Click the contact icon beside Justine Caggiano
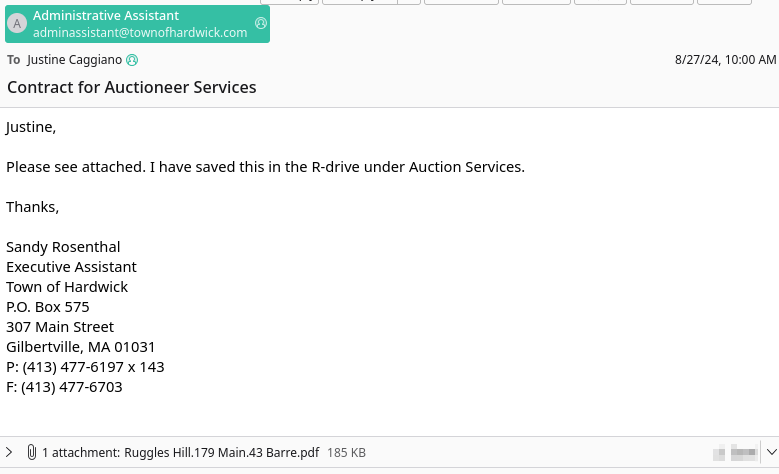The width and height of the screenshot is (779, 474). tap(132, 60)
